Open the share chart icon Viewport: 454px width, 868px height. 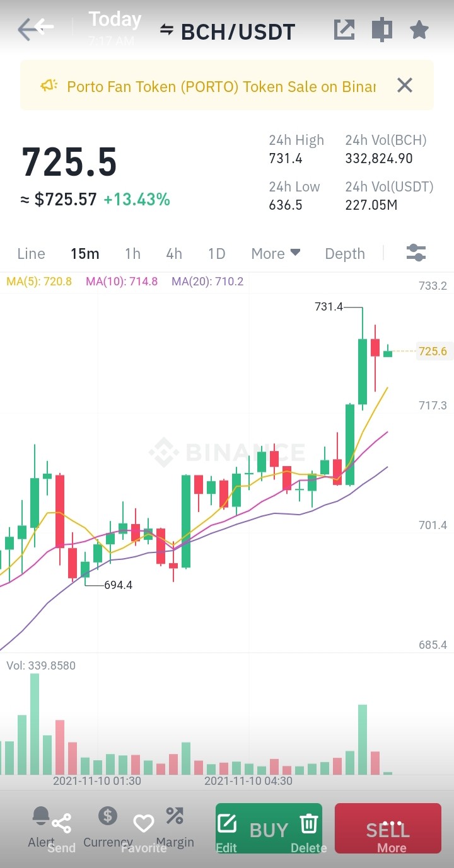tap(344, 30)
